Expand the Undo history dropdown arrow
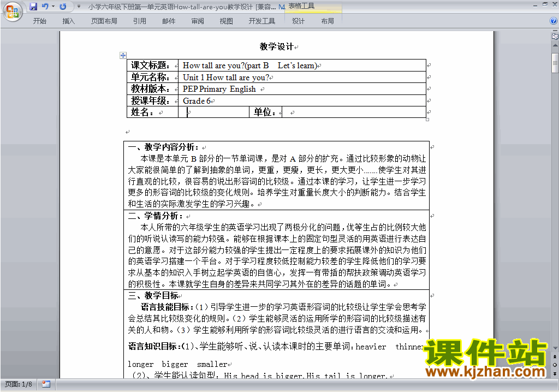 53,7
